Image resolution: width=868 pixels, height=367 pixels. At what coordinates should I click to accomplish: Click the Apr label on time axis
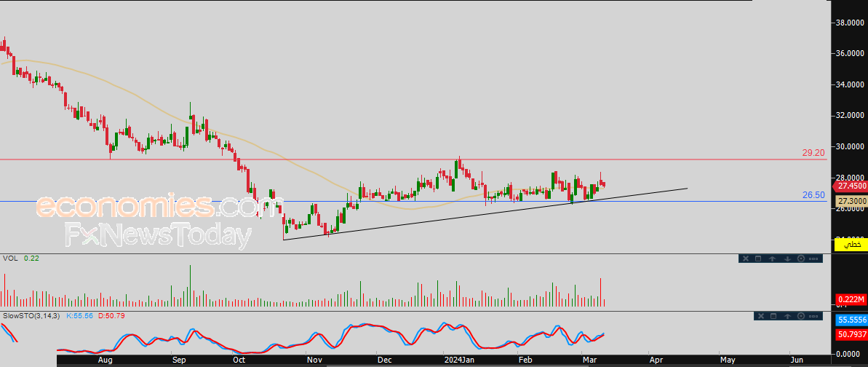(x=656, y=360)
